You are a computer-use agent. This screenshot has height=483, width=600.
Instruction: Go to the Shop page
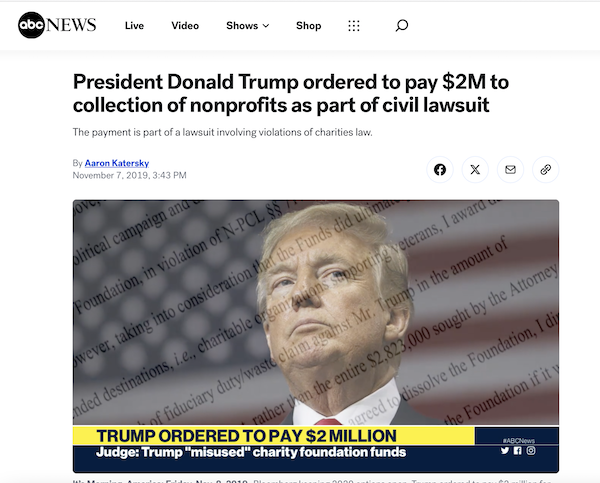coord(308,26)
